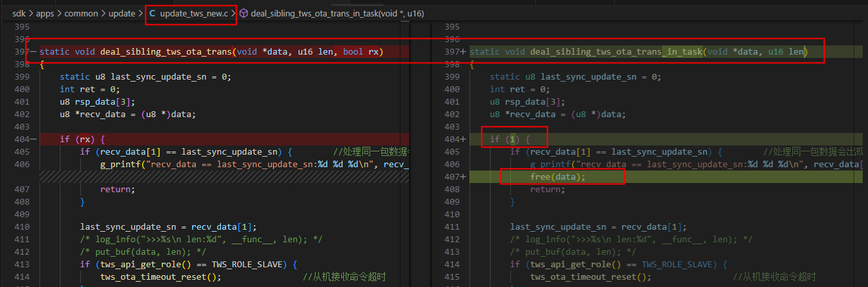Click the removed line 'if (rx) {'

click(x=82, y=139)
